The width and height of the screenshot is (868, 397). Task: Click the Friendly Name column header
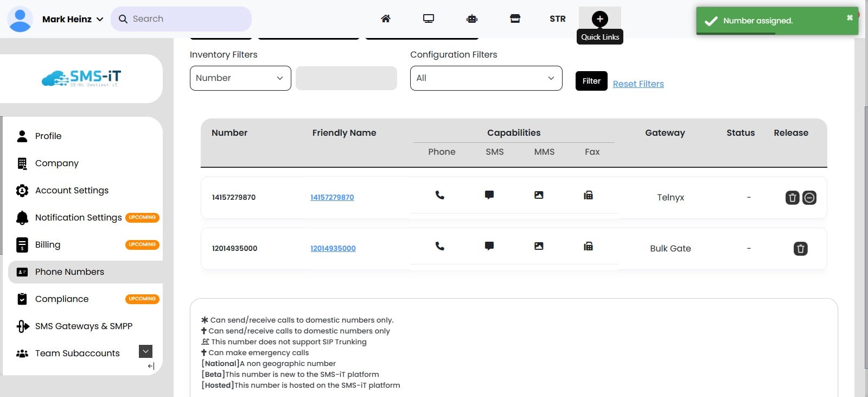click(344, 133)
